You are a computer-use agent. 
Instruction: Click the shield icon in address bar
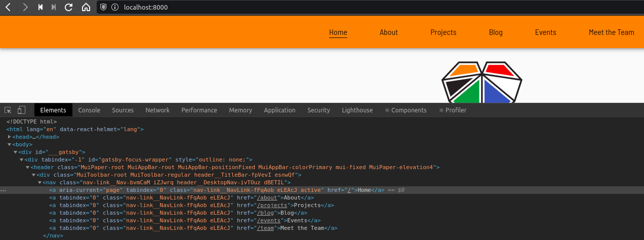pyautogui.click(x=103, y=7)
